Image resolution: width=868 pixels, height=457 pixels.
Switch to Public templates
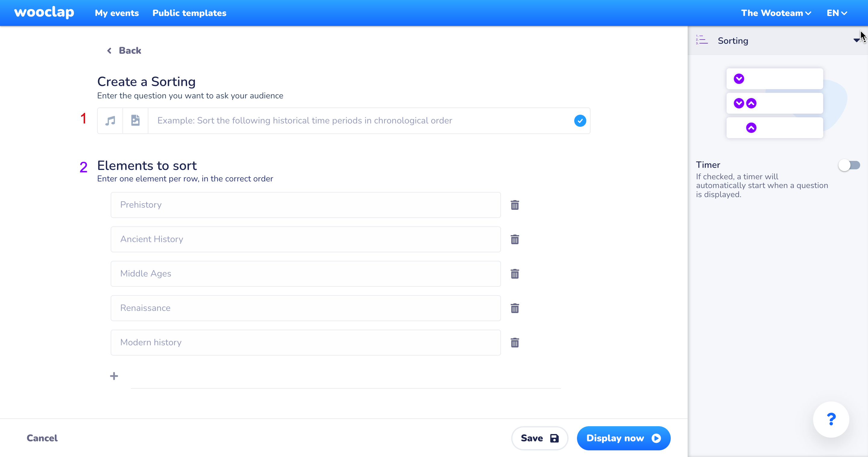click(x=189, y=13)
